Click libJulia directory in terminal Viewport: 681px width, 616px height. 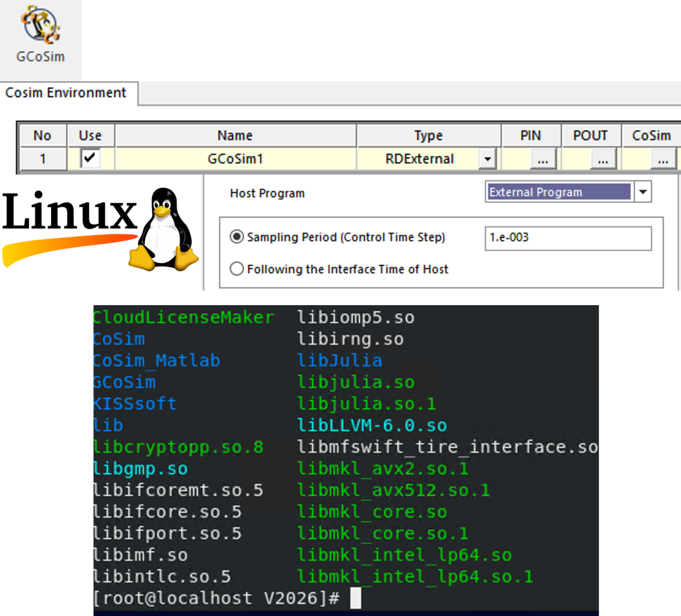(x=340, y=361)
